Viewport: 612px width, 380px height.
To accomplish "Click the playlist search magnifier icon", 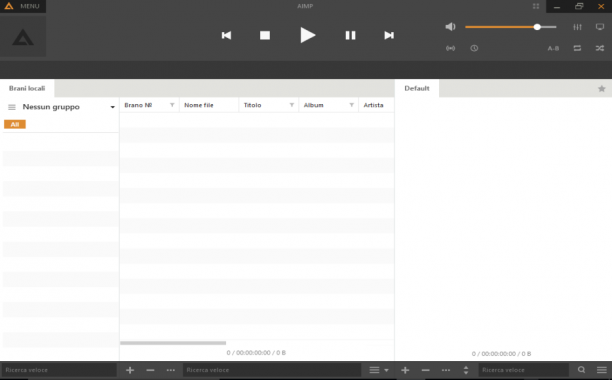I will click(x=582, y=370).
